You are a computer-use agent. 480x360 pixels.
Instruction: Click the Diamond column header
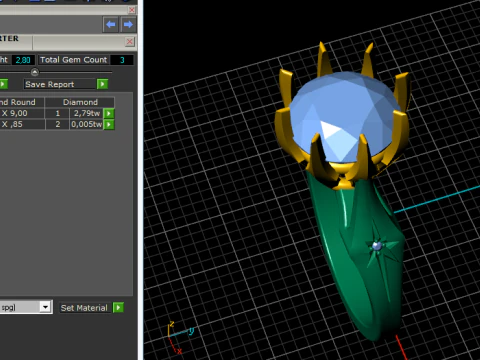click(80, 102)
